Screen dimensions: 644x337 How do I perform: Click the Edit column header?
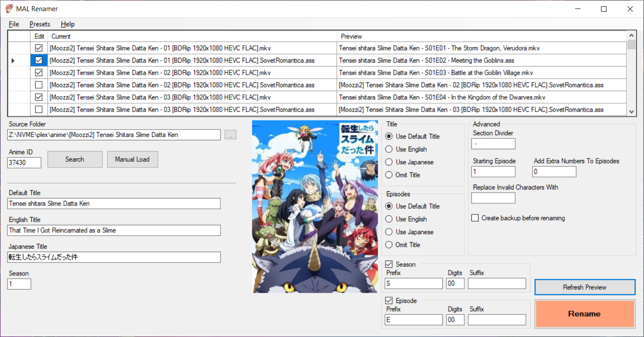point(39,36)
